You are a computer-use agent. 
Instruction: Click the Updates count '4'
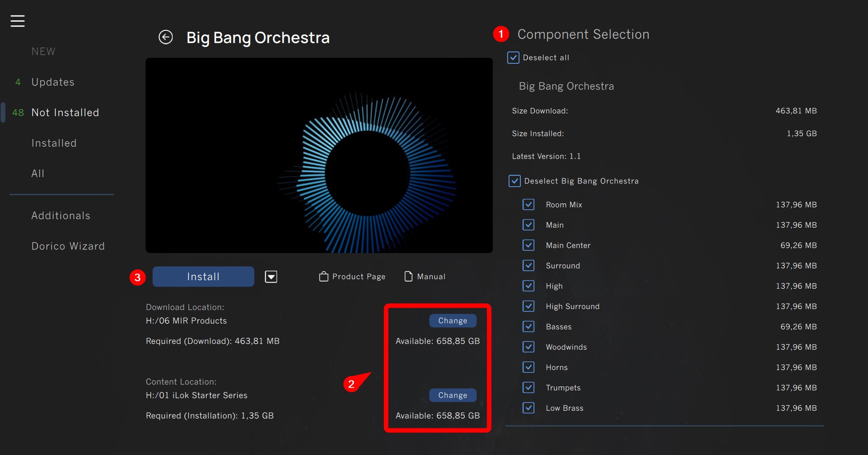tap(18, 82)
